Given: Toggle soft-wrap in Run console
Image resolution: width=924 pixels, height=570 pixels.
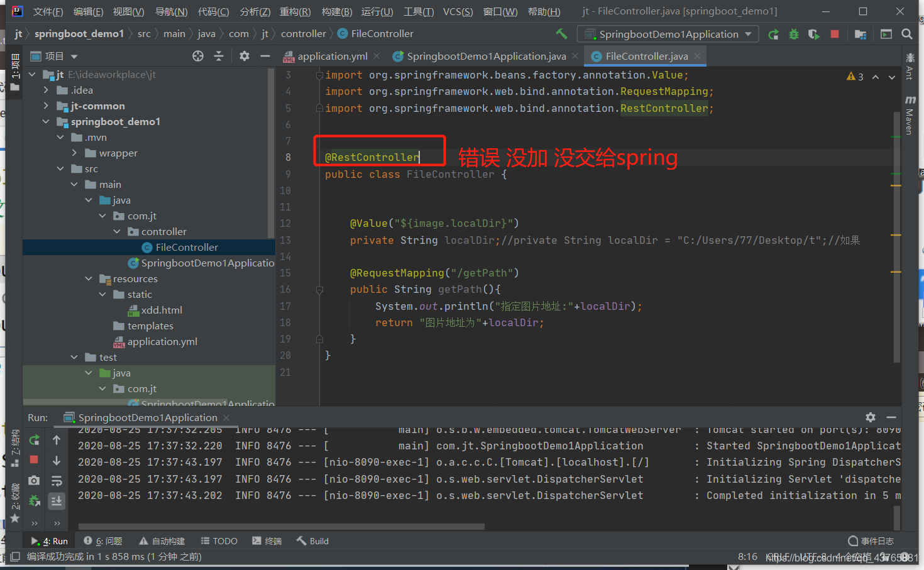Looking at the screenshot, I should coord(57,481).
